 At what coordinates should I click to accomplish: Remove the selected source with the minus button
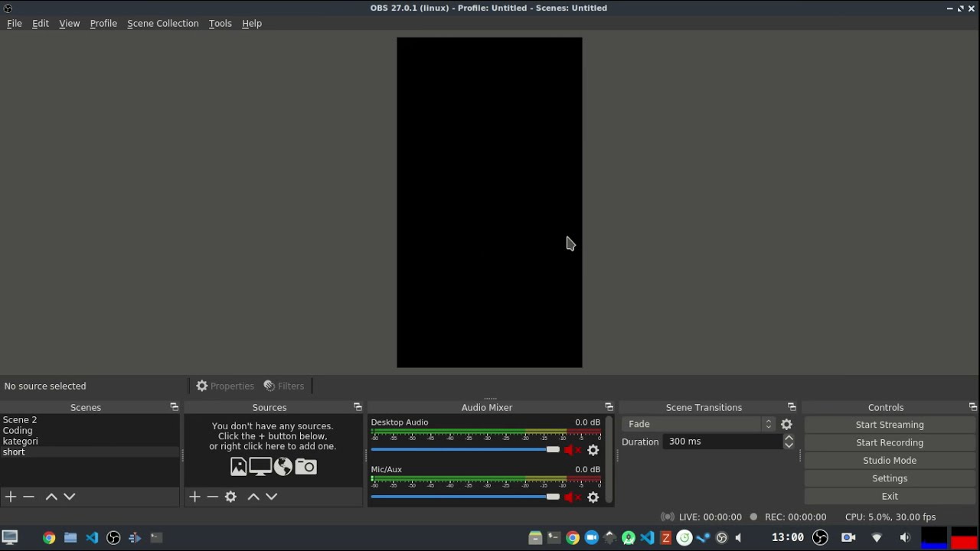[213, 497]
